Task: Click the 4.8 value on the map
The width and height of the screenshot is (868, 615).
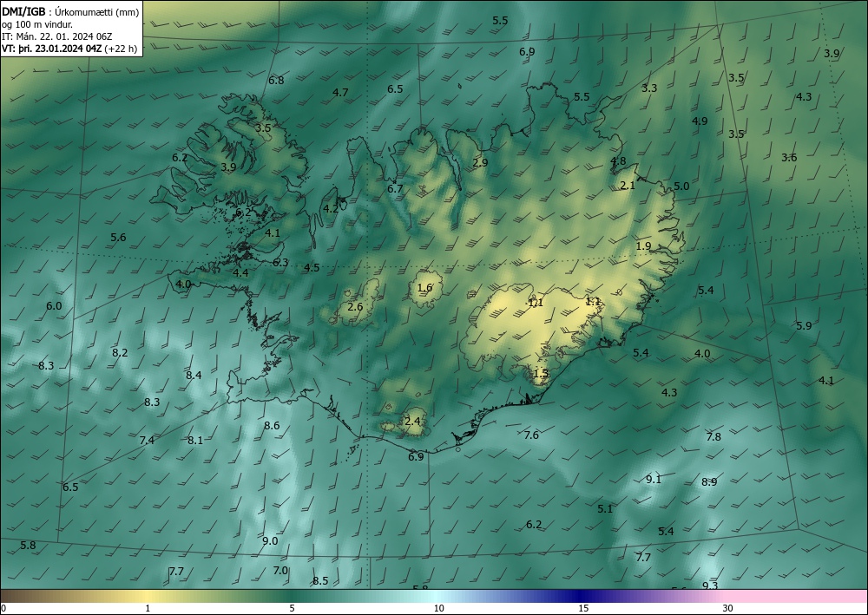Action: click(618, 161)
